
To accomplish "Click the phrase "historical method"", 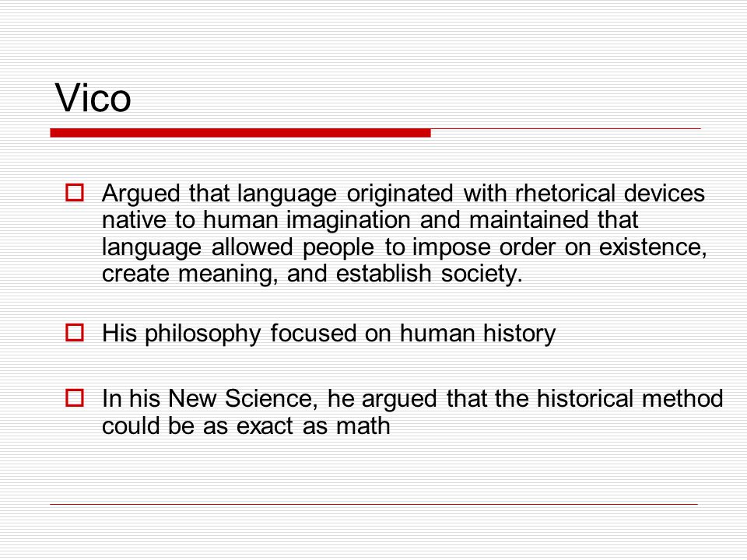I will 630,398.
